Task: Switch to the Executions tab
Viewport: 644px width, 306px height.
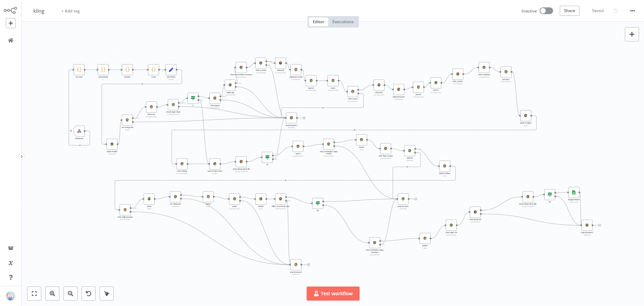Action: tap(343, 22)
